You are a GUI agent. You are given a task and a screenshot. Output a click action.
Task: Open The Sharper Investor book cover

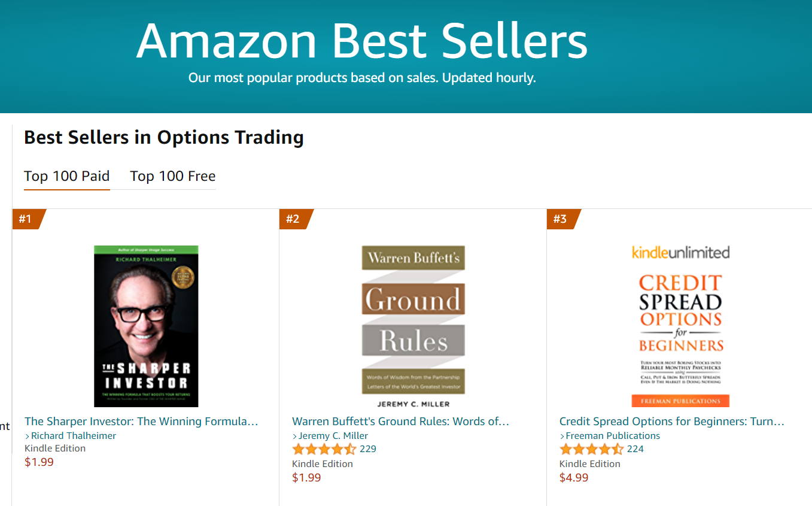click(x=146, y=326)
